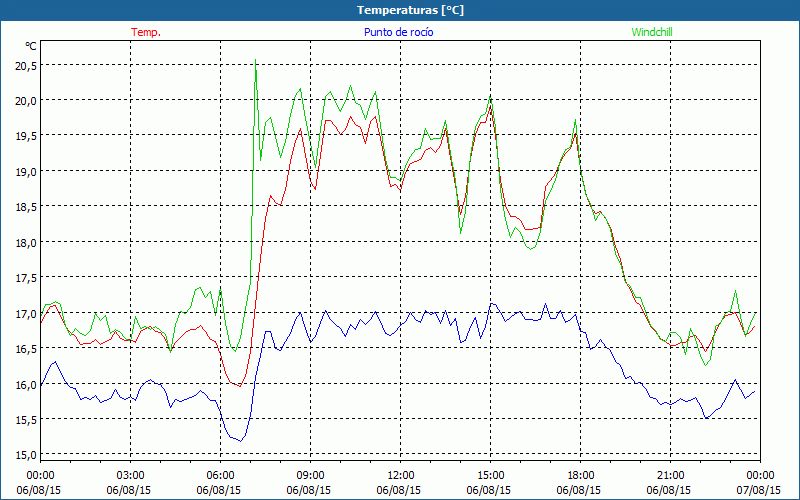Image resolution: width=800 pixels, height=500 pixels.
Task: Click the 15:00 time axis label
Action: click(x=490, y=476)
